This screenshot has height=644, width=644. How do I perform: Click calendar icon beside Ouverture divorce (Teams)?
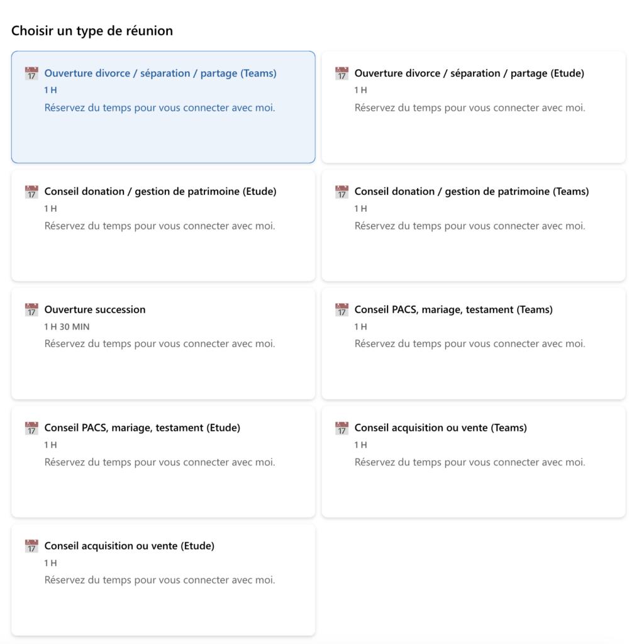31,74
